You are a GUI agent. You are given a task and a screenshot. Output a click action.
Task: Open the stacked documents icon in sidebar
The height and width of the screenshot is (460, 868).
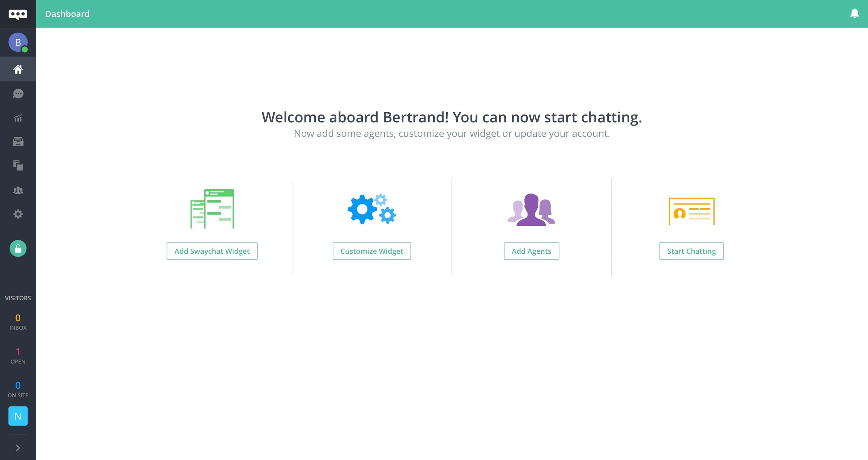[x=18, y=165]
